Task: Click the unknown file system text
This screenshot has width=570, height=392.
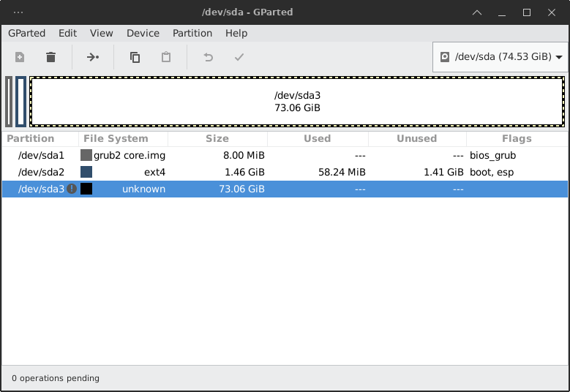Action: point(143,189)
